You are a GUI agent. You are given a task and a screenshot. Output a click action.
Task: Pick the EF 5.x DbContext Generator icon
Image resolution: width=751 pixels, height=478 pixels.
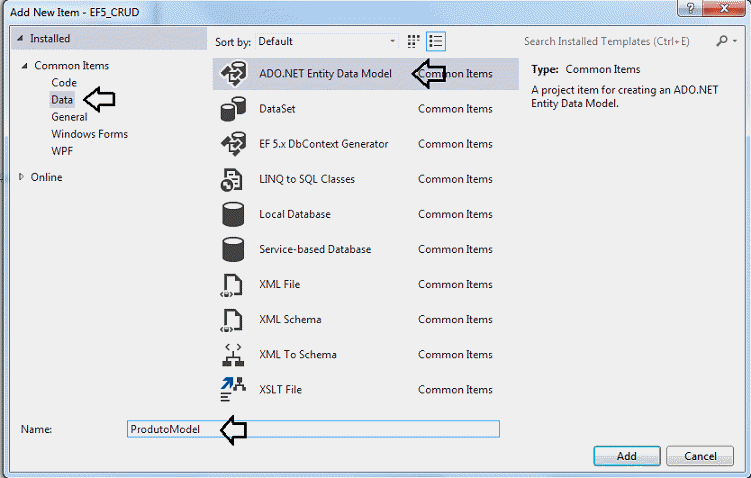(x=233, y=144)
